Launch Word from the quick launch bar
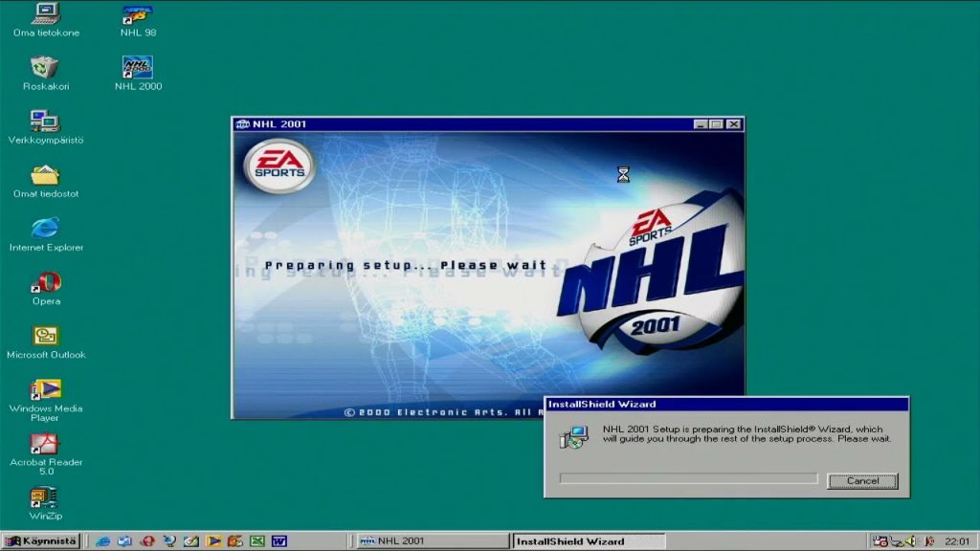980x551 pixels. coord(278,541)
